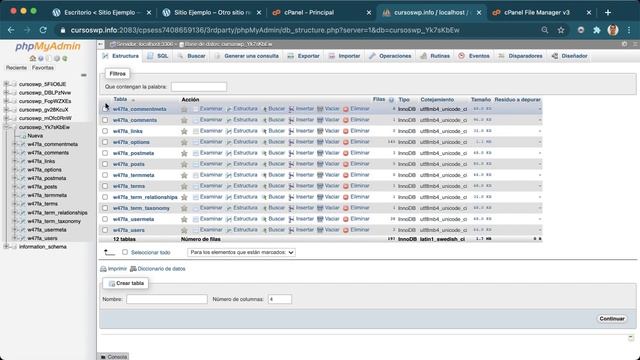The width and height of the screenshot is (640, 360).
Task: Favorite the w47fa_commentmeta table star
Action: tap(184, 109)
